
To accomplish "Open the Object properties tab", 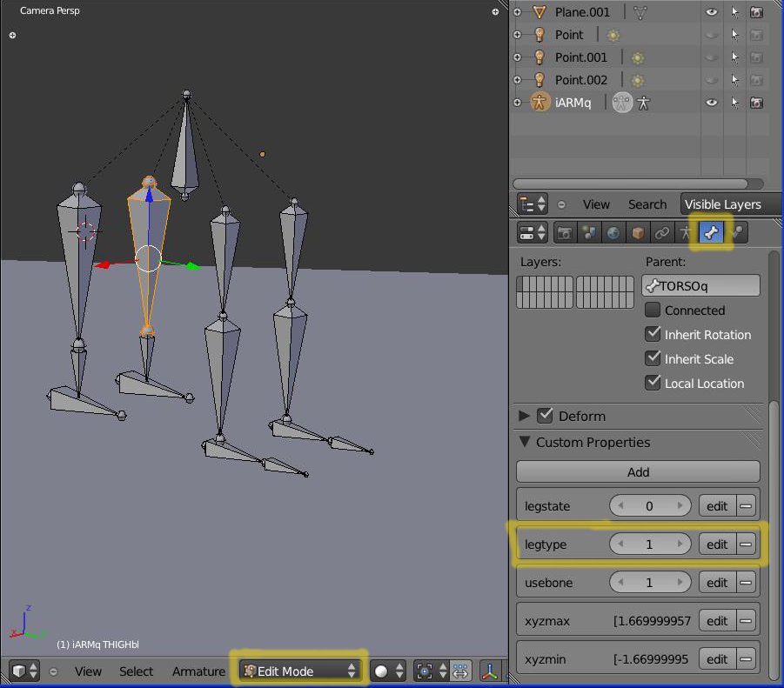I will pyautogui.click(x=638, y=233).
